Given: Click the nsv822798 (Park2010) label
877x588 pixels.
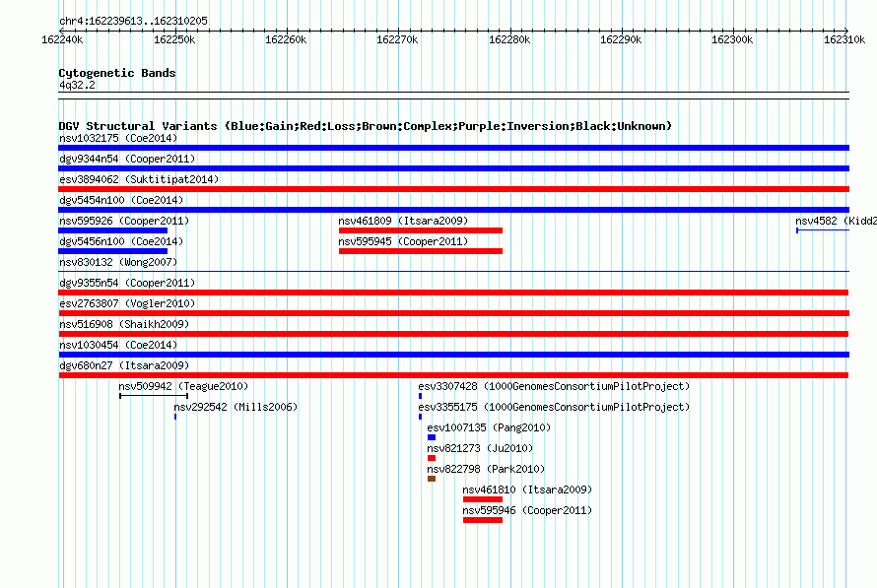Looking at the screenshot, I should (486, 469).
